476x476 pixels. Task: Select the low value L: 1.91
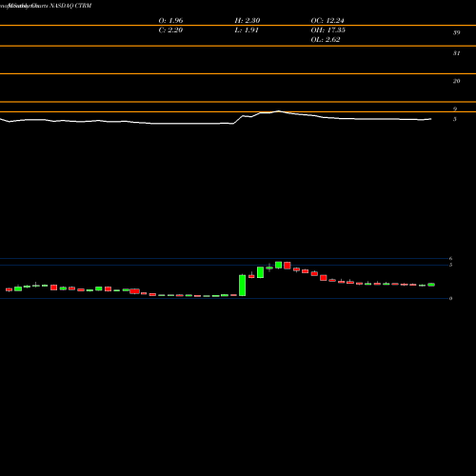click(247, 30)
